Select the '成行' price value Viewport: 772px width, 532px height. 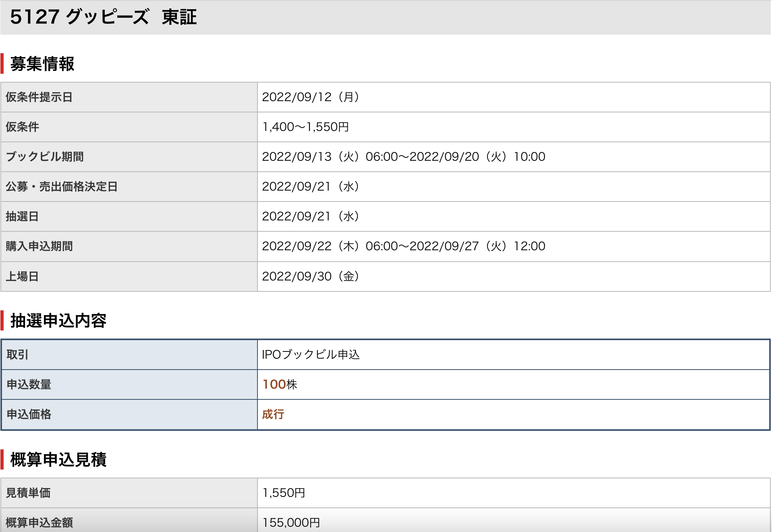point(273,414)
